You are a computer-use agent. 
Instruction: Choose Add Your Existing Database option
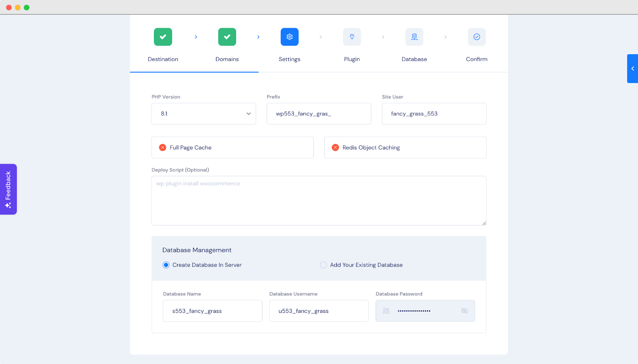click(323, 265)
